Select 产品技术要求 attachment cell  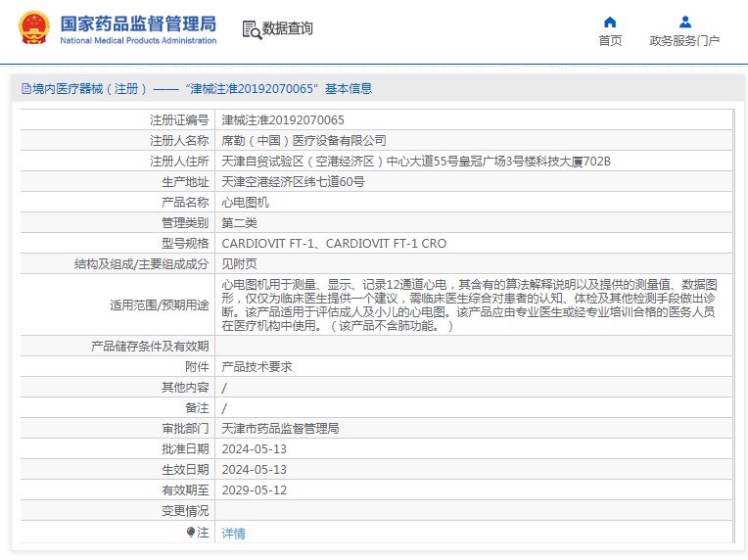click(x=257, y=367)
